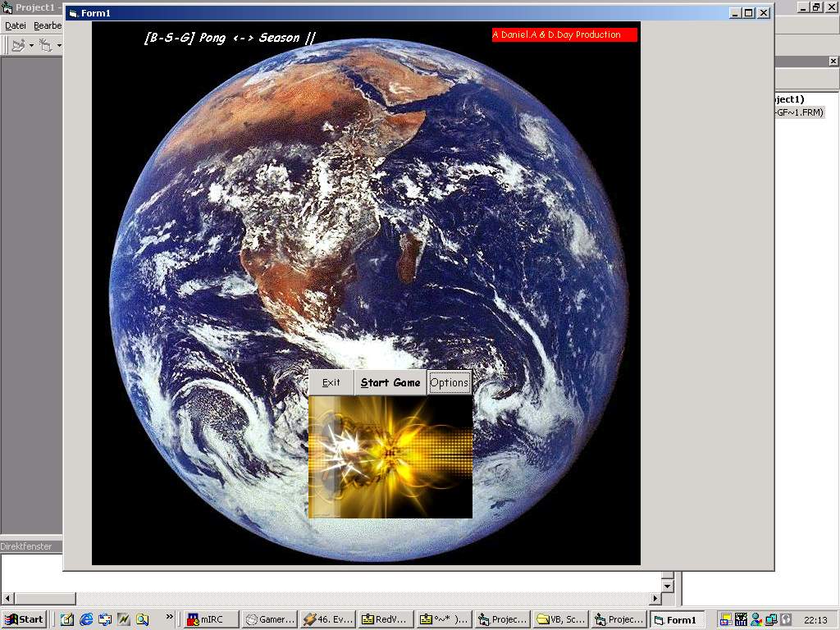This screenshot has width=840, height=630.
Task: Close the project explorer panel with its X
Action: [x=833, y=61]
